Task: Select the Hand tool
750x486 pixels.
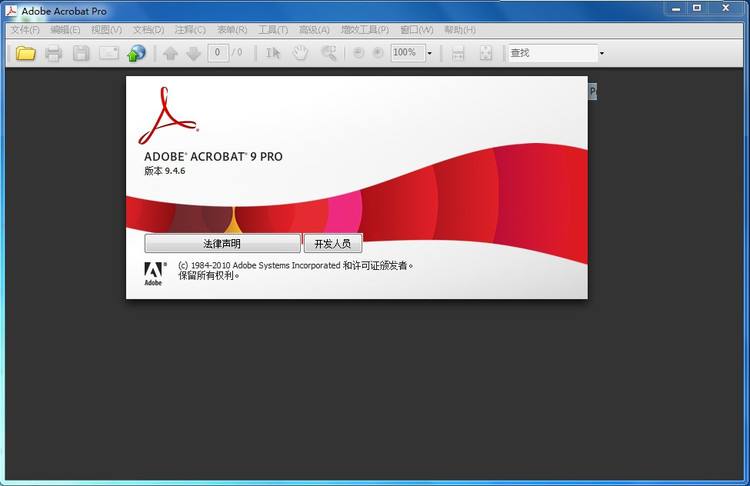Action: 300,53
